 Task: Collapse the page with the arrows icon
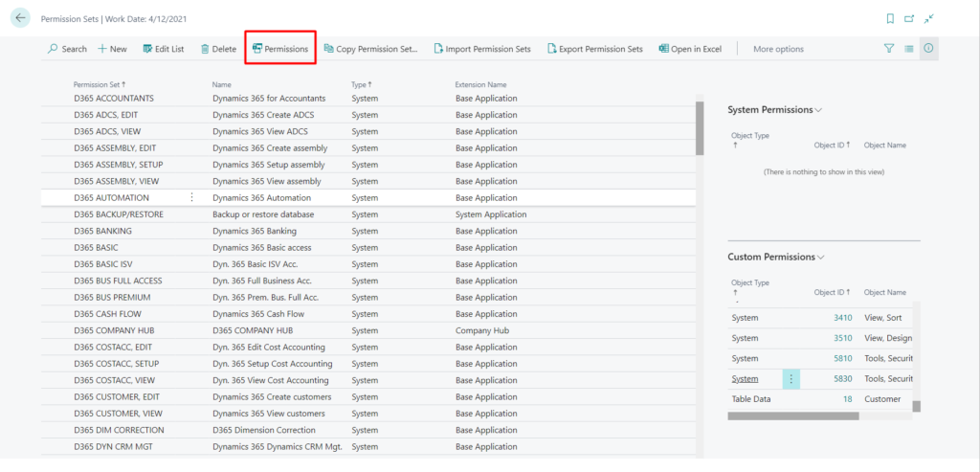click(928, 19)
